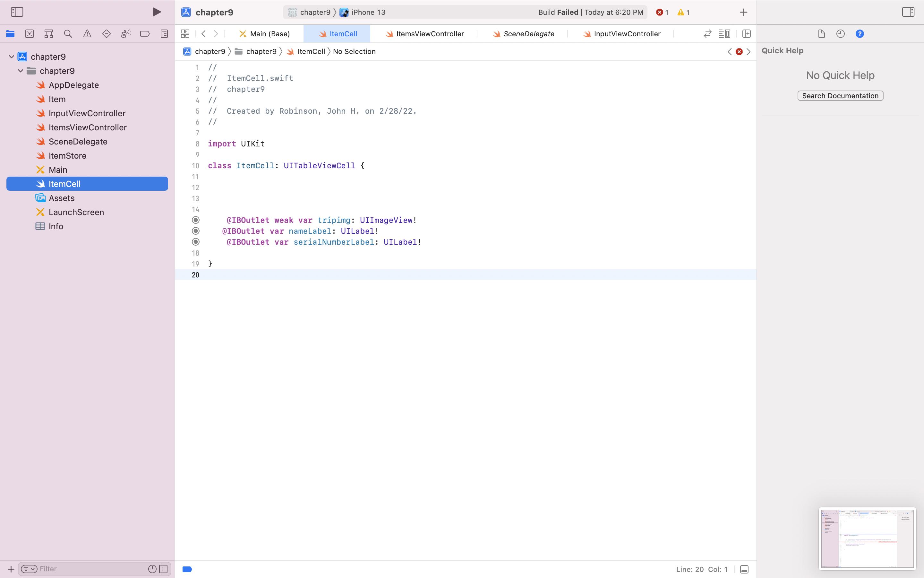The height and width of the screenshot is (578, 924).
Task: Click the red error icon in jump bar
Action: (x=739, y=52)
